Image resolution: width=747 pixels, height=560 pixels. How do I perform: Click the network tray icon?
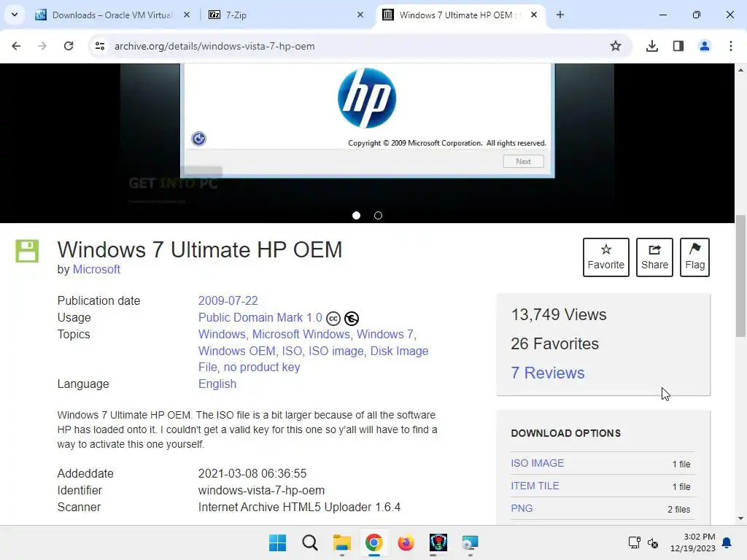[x=634, y=542]
